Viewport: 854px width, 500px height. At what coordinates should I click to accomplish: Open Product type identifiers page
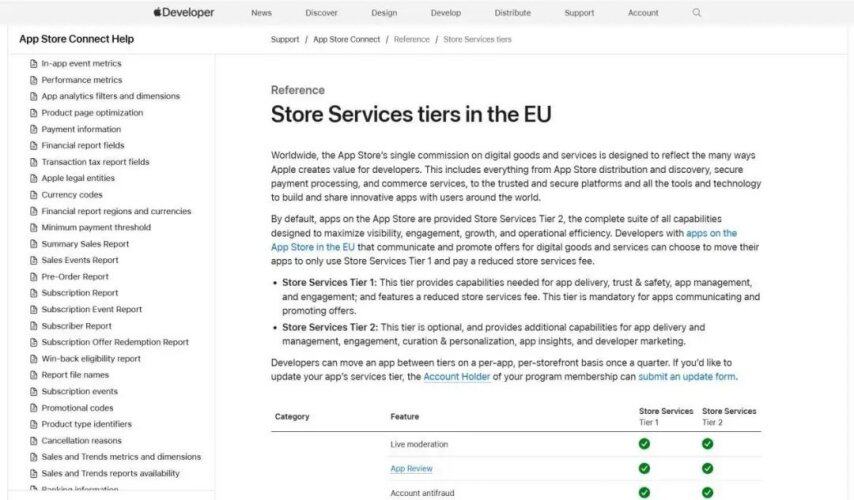(87, 424)
